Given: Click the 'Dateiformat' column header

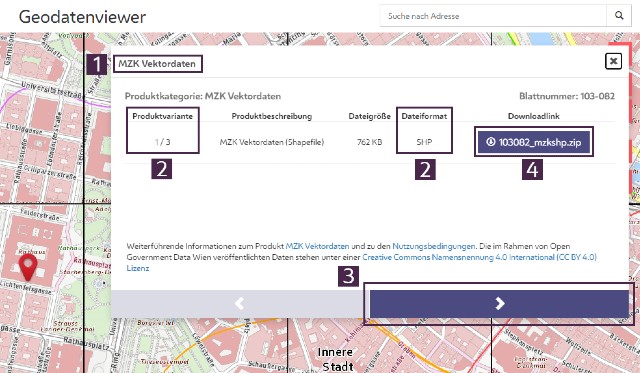Looking at the screenshot, I should [x=424, y=116].
